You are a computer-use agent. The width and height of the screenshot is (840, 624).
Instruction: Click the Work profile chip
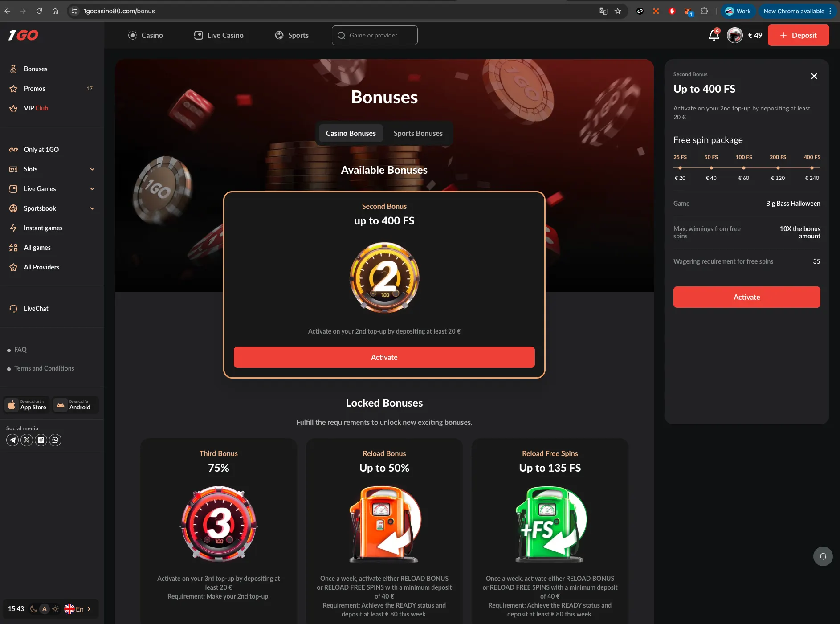(x=738, y=11)
